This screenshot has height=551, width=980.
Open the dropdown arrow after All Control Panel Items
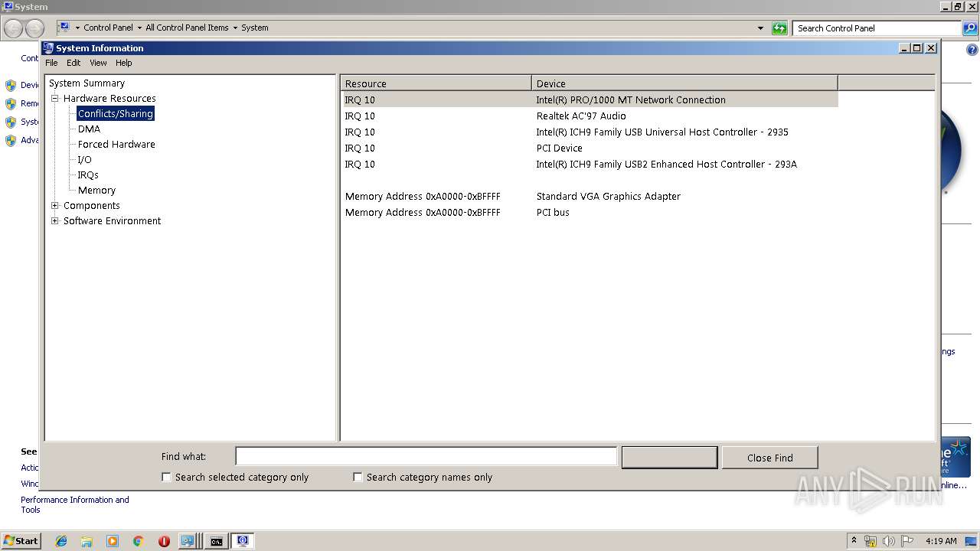(x=235, y=28)
